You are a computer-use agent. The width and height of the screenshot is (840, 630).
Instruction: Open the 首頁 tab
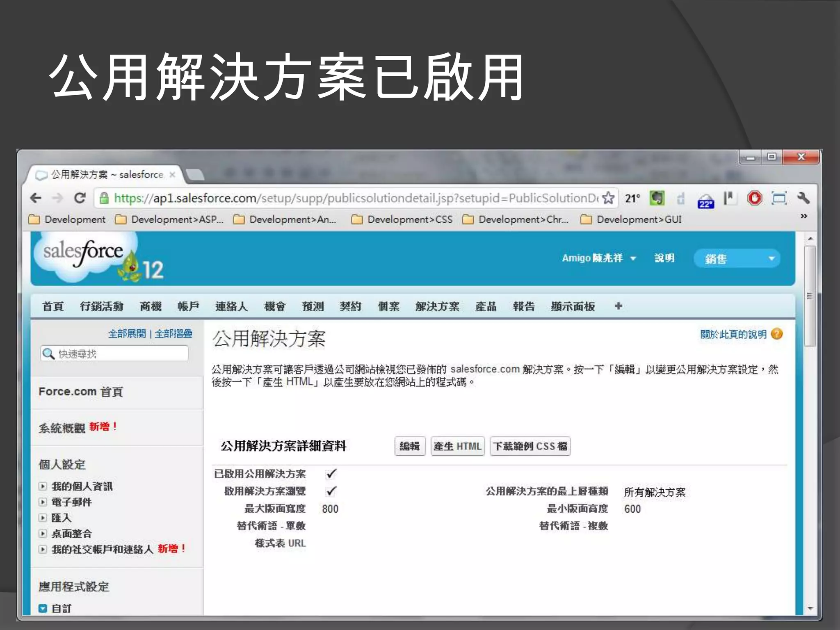53,306
